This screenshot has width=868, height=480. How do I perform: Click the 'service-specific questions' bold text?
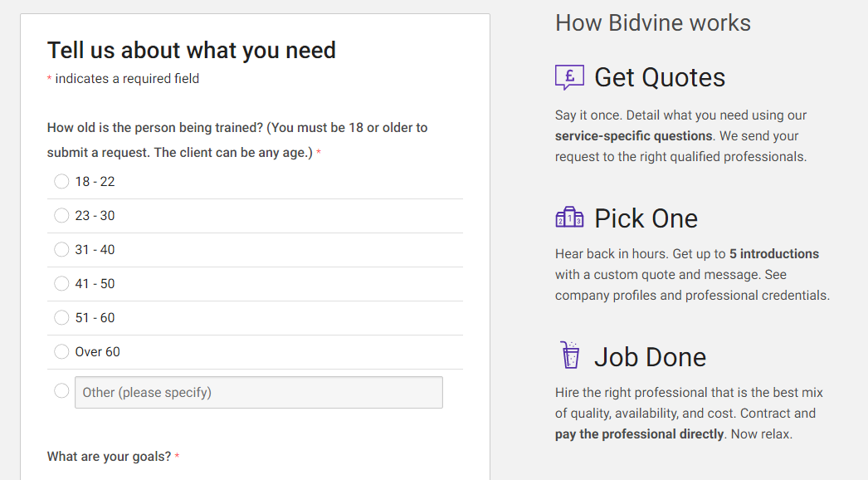pyautogui.click(x=633, y=136)
